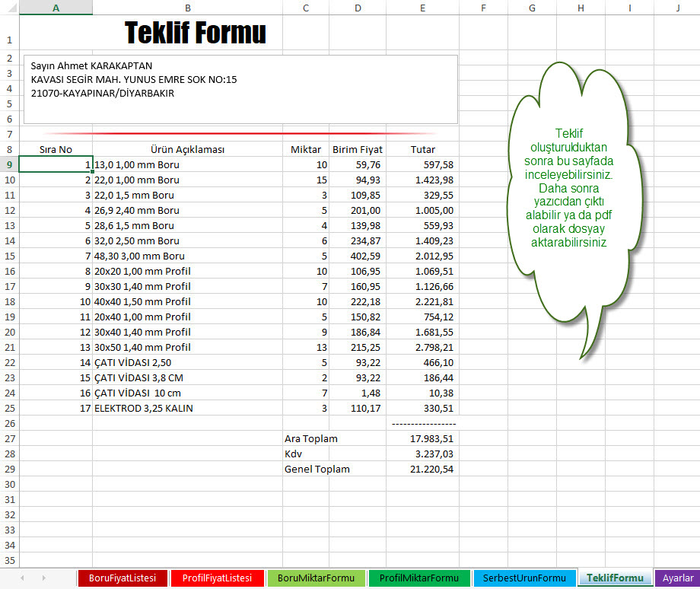
Task: Click the Tutar header cell
Action: tap(423, 149)
